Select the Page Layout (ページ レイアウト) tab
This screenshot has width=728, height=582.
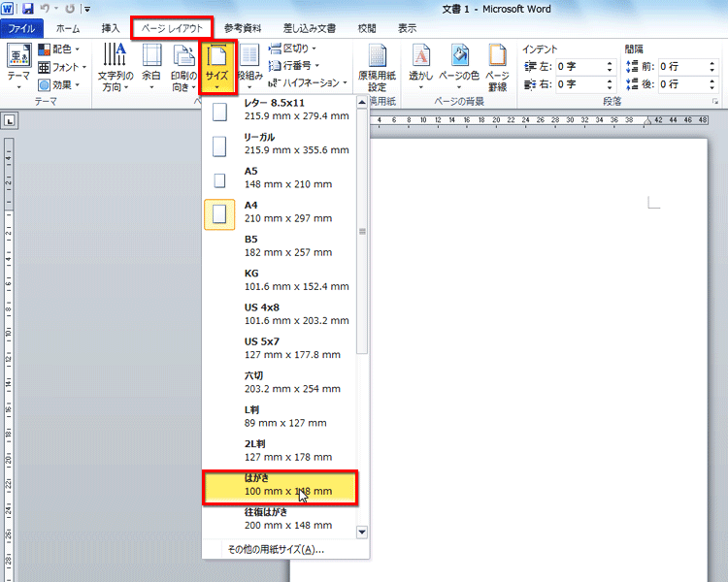click(x=172, y=28)
